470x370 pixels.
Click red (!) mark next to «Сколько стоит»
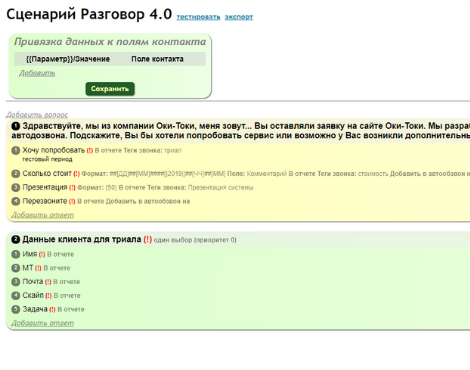76,174
